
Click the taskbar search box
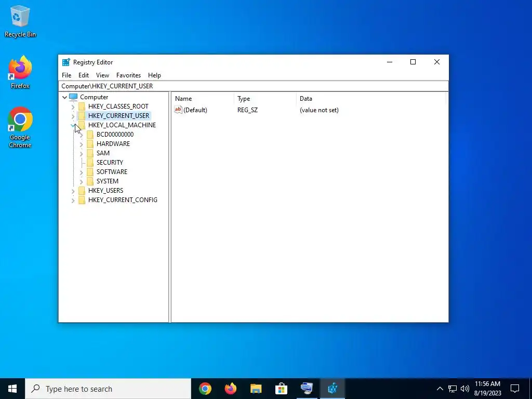(x=108, y=389)
